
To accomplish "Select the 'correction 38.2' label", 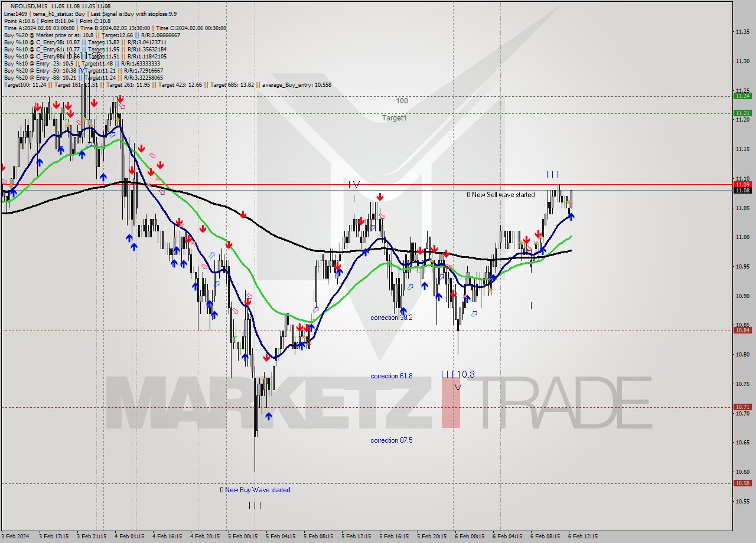I will click(392, 318).
